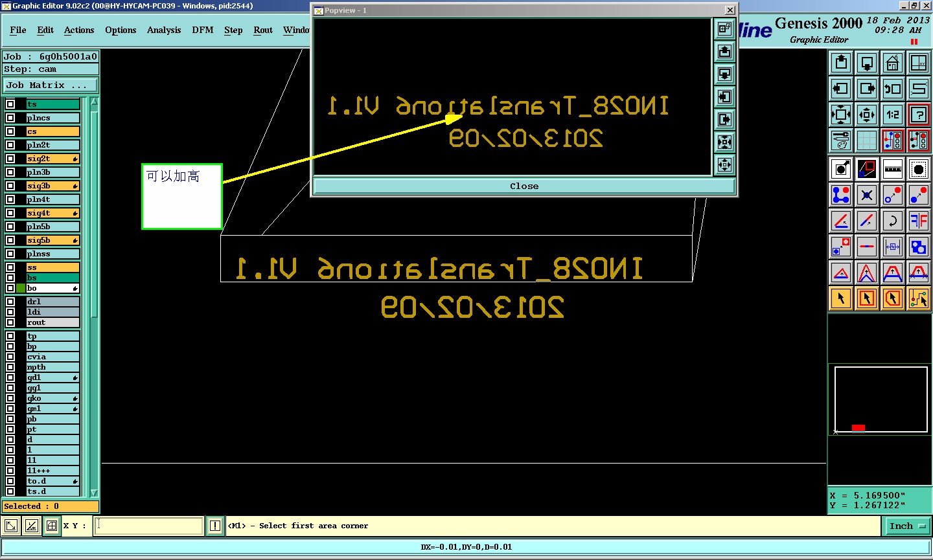Open the Step menu
933x560 pixels.
tap(233, 30)
